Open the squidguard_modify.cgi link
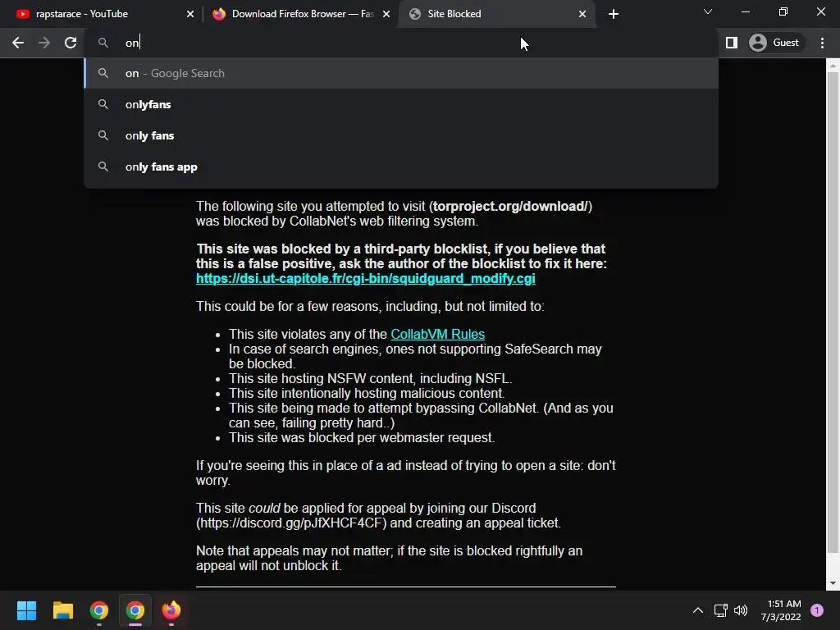This screenshot has height=630, width=840. pyautogui.click(x=365, y=279)
